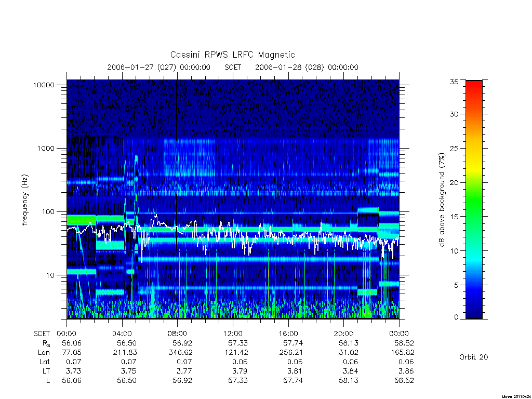Viewport: 532px width, 399px height.
Task: Click the LT value "3.81"
Action: tap(295, 371)
